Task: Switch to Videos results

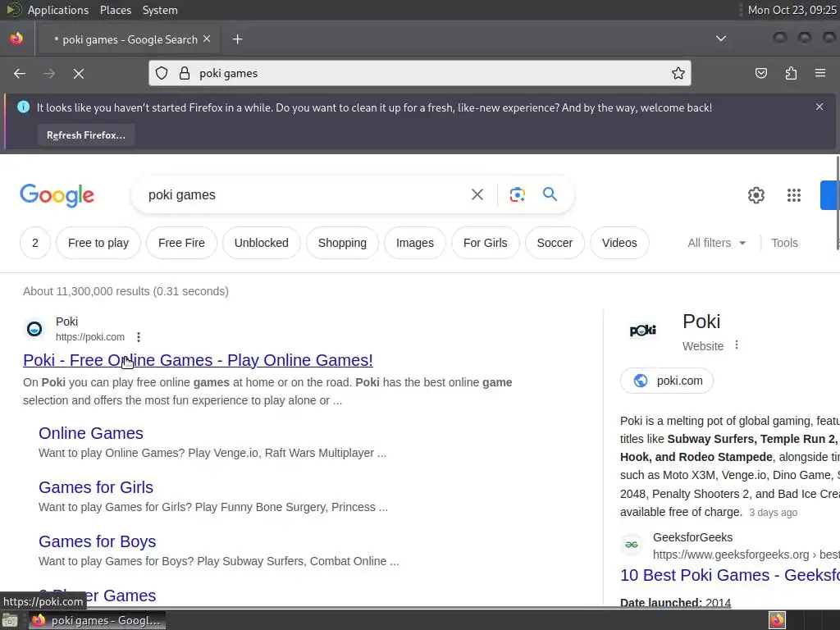Action: [620, 243]
